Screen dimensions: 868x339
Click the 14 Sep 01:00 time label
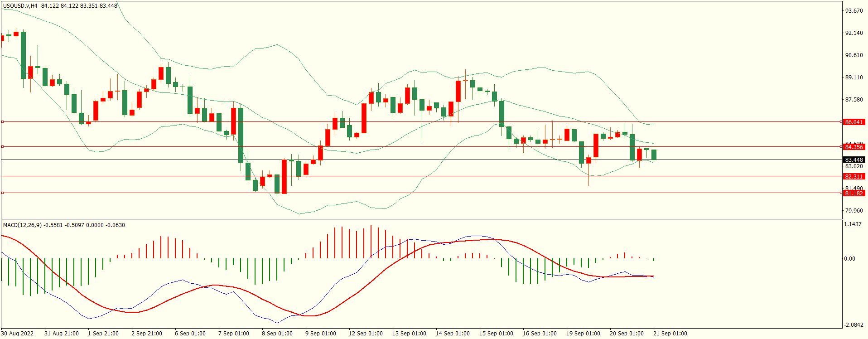[x=453, y=334]
